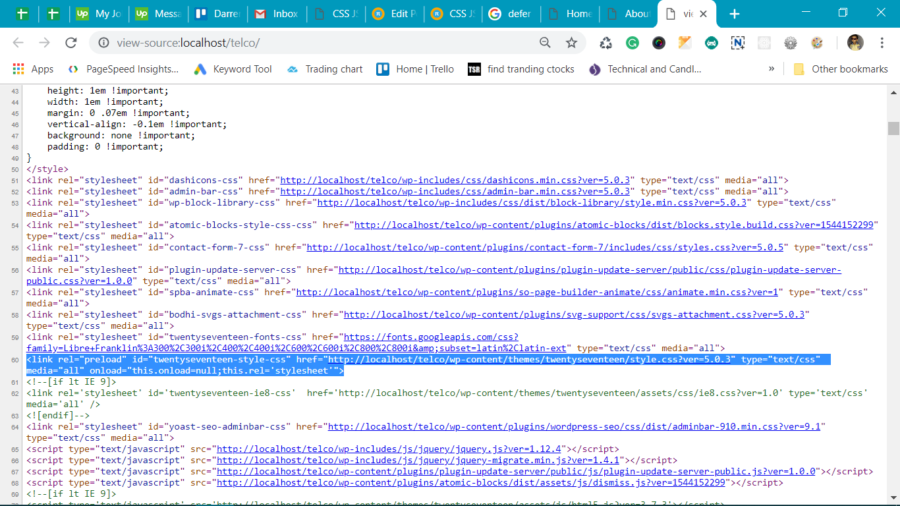
Task: Click the vertical scrollbar thumb
Action: click(892, 128)
